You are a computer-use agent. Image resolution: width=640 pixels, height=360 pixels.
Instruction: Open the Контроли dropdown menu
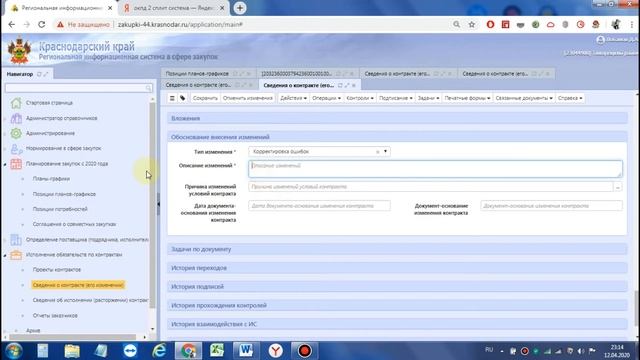click(360, 98)
